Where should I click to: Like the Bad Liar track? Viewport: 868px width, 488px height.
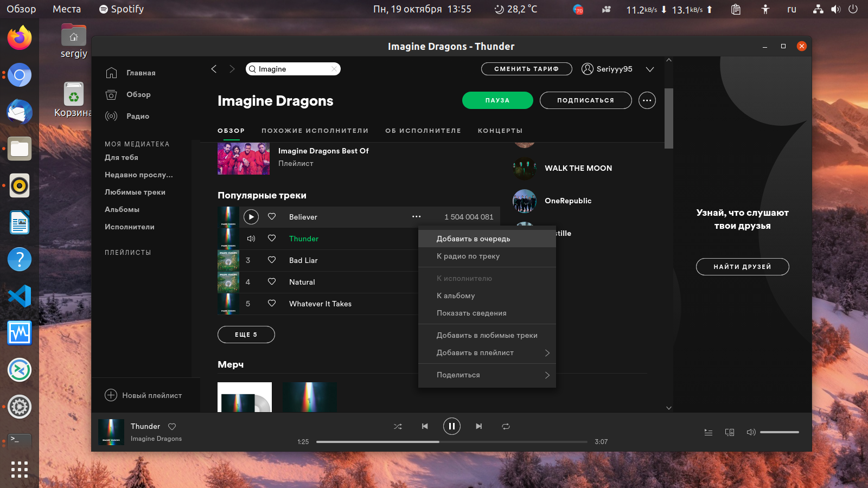point(272,260)
